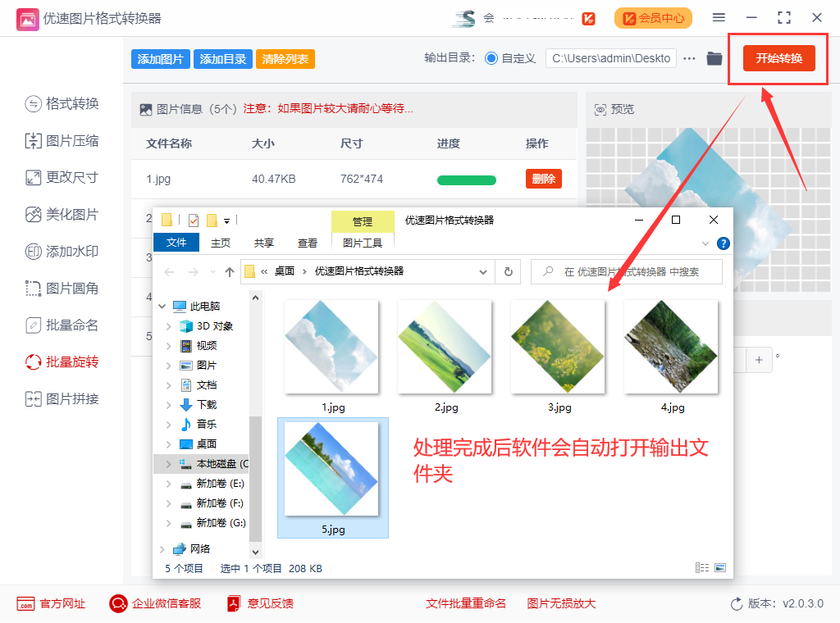The width and height of the screenshot is (840, 623).
Task: Open the 文件 tab in Explorer
Action: 176,243
